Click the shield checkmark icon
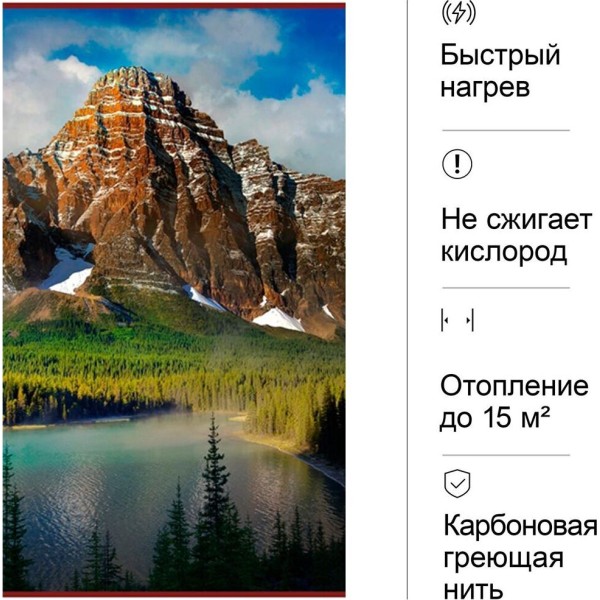600x600 pixels. 457,484
